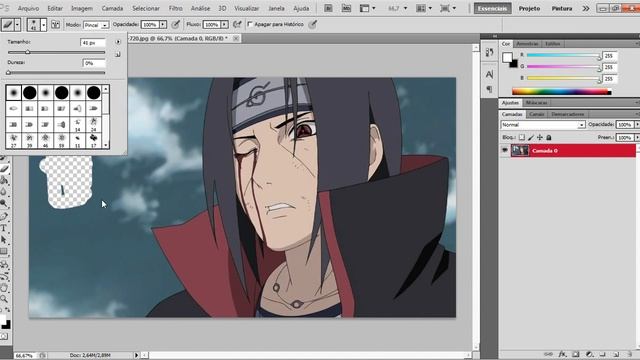Open the eraser Opacidade slider arrow
The height and width of the screenshot is (360, 640).
pos(163,24)
